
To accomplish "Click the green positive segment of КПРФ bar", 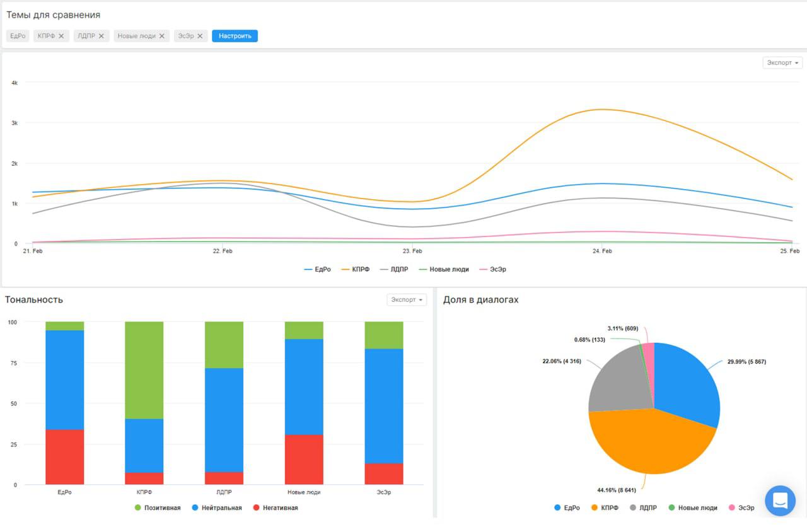I will (144, 370).
